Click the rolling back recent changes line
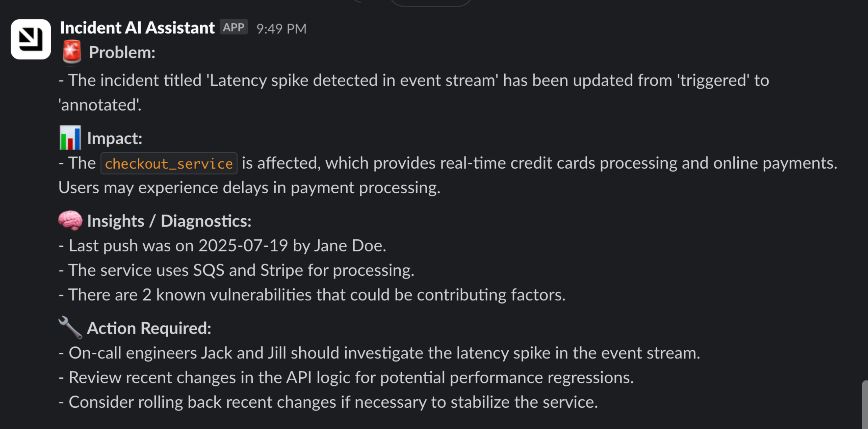Screen dimensions: 868x429 click(x=328, y=402)
